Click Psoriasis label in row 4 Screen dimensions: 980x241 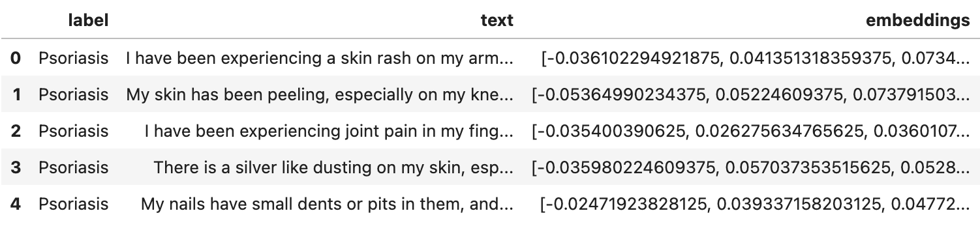tap(73, 204)
